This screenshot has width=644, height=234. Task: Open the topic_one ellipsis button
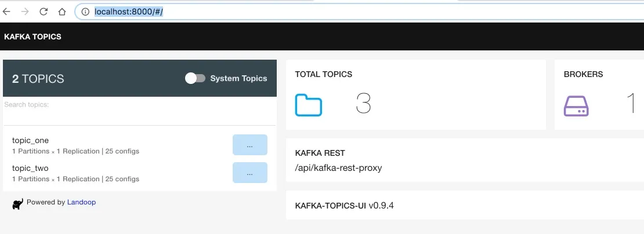coord(249,145)
